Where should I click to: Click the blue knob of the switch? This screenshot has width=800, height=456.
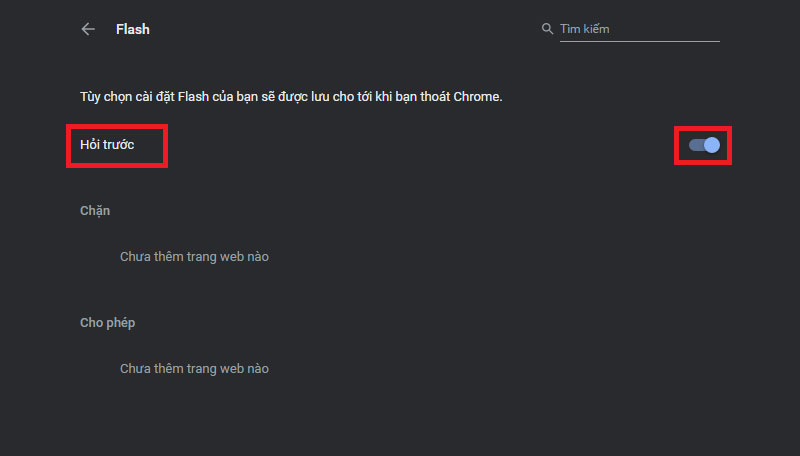click(711, 145)
